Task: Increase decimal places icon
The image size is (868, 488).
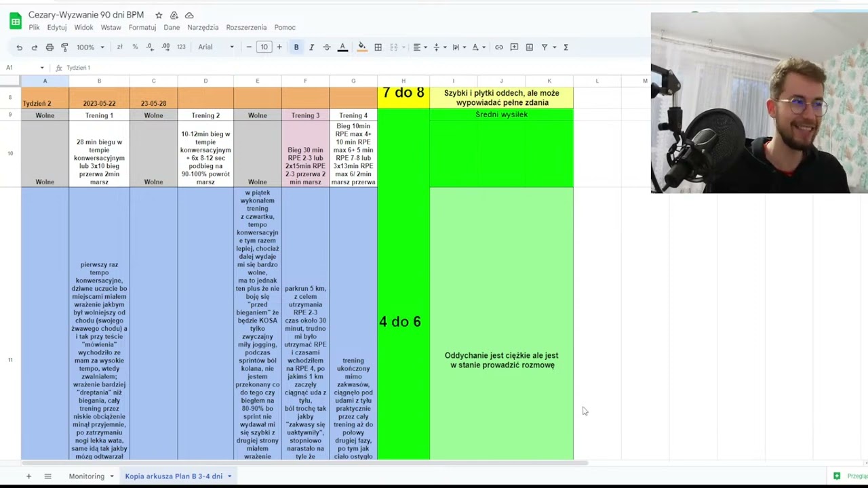Action: pyautogui.click(x=165, y=47)
